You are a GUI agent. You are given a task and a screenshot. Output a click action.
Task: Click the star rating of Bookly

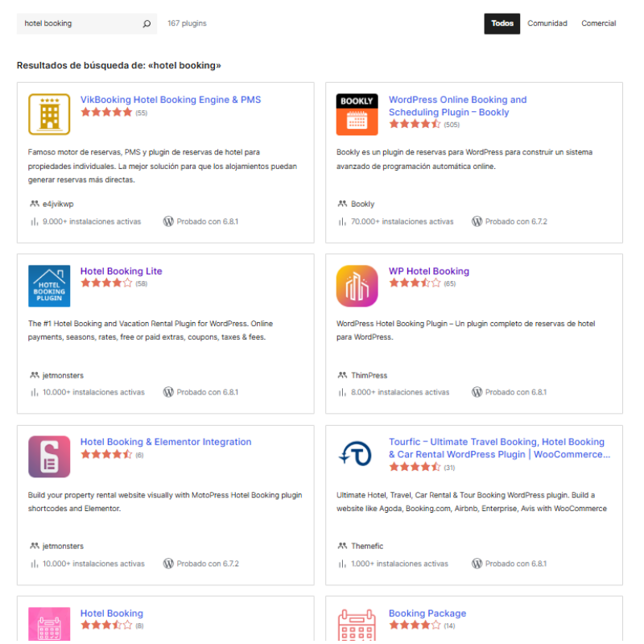click(415, 124)
